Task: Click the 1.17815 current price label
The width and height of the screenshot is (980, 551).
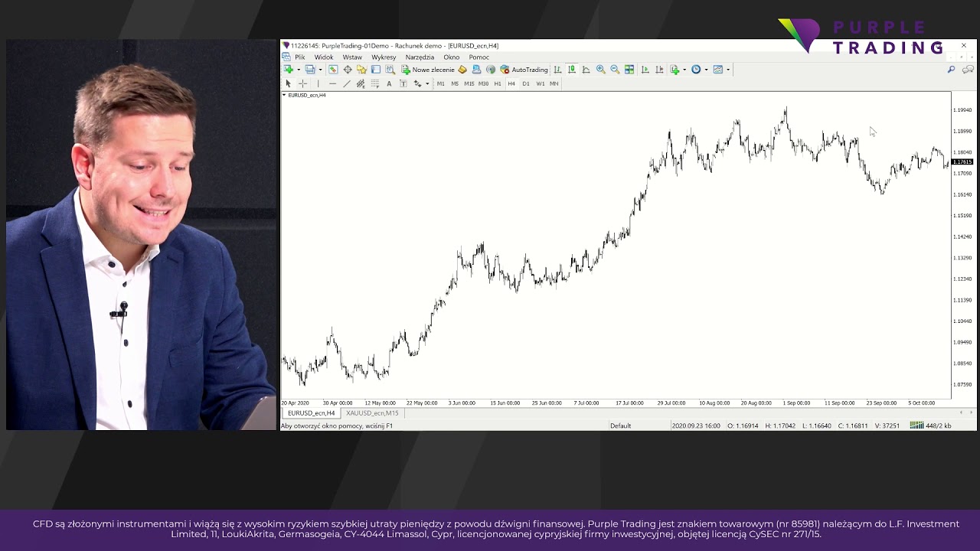Action: pyautogui.click(x=962, y=162)
